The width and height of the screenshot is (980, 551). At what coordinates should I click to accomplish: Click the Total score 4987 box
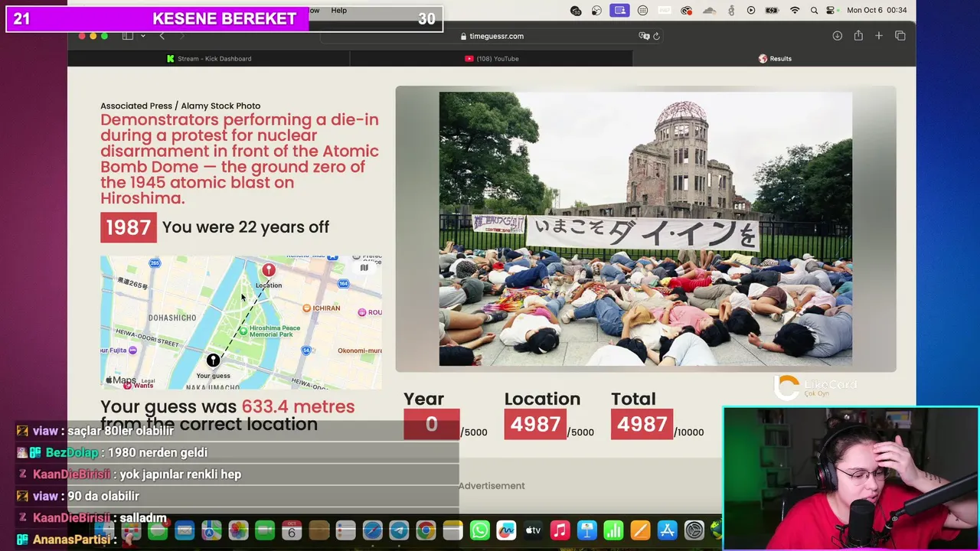tap(642, 425)
